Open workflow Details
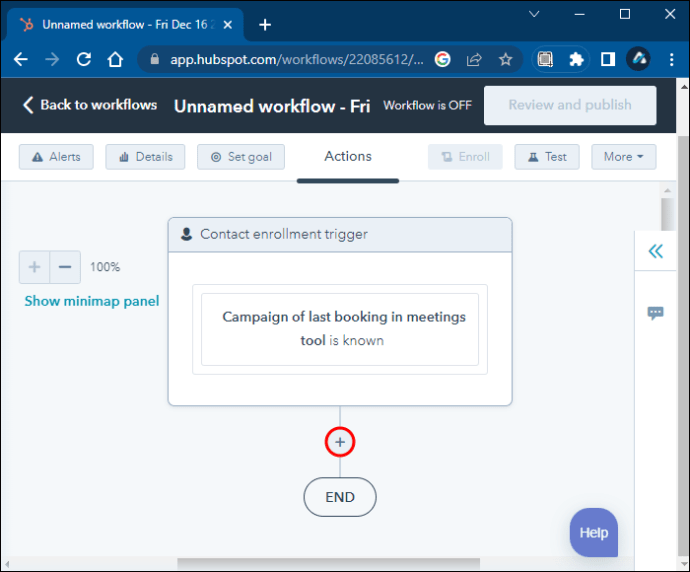690x572 pixels. 145,157
